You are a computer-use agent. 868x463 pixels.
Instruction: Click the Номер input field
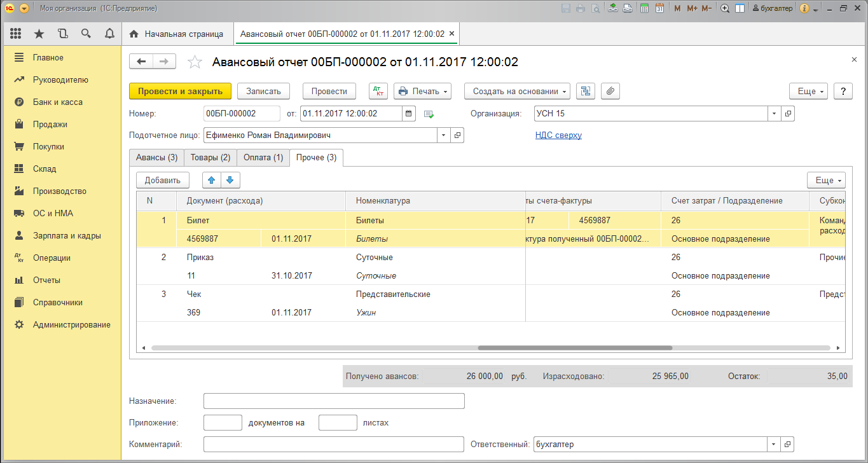point(242,114)
